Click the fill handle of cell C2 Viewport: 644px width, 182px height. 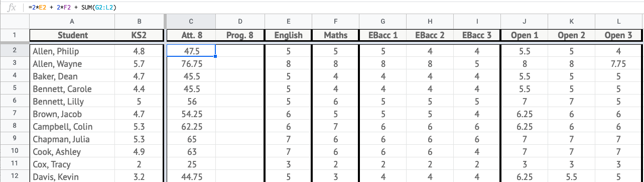click(216, 57)
